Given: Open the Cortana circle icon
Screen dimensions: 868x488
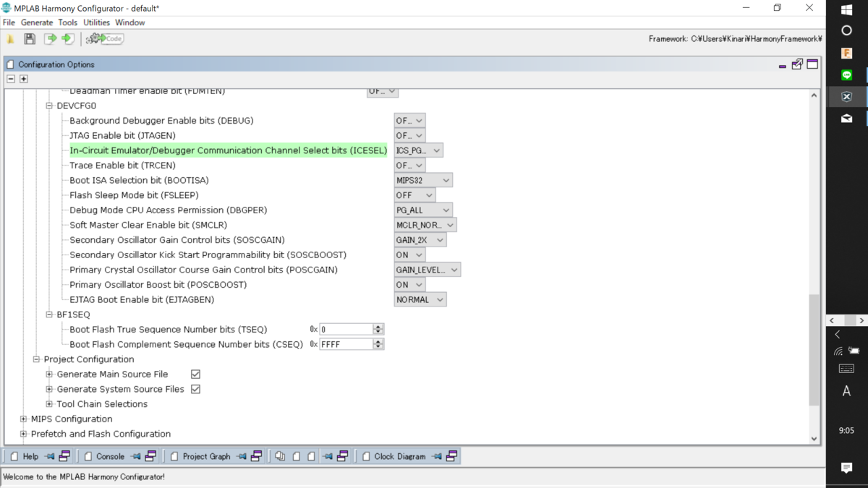Looking at the screenshot, I should (x=847, y=31).
